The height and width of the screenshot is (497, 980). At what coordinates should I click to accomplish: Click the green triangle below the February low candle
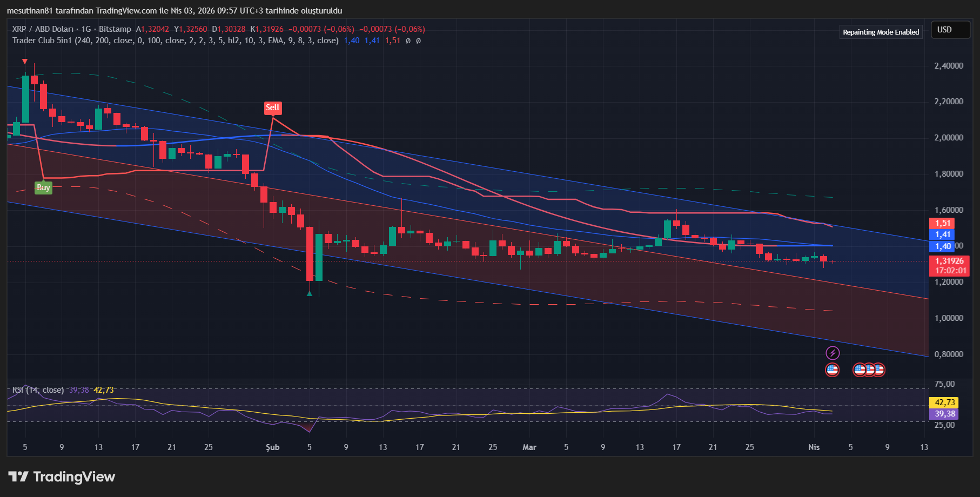pyautogui.click(x=310, y=293)
